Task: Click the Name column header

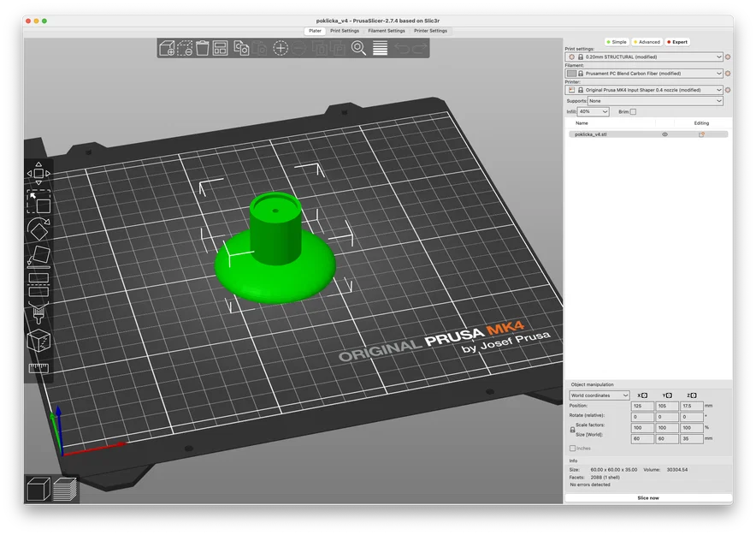Action: tap(582, 123)
